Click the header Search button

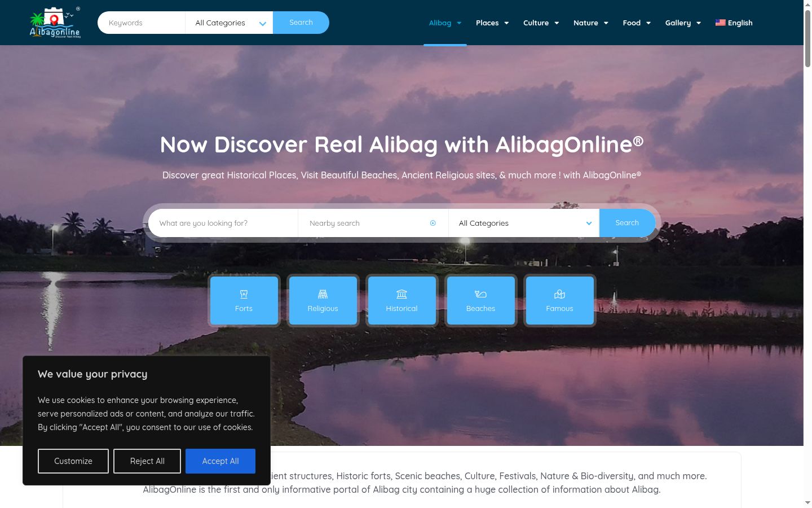[x=301, y=23]
